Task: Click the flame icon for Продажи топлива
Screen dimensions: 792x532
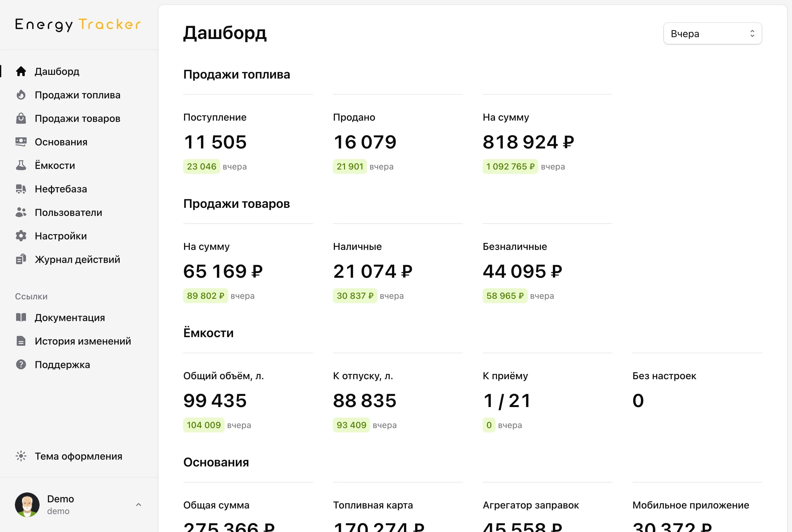Action: 21,95
